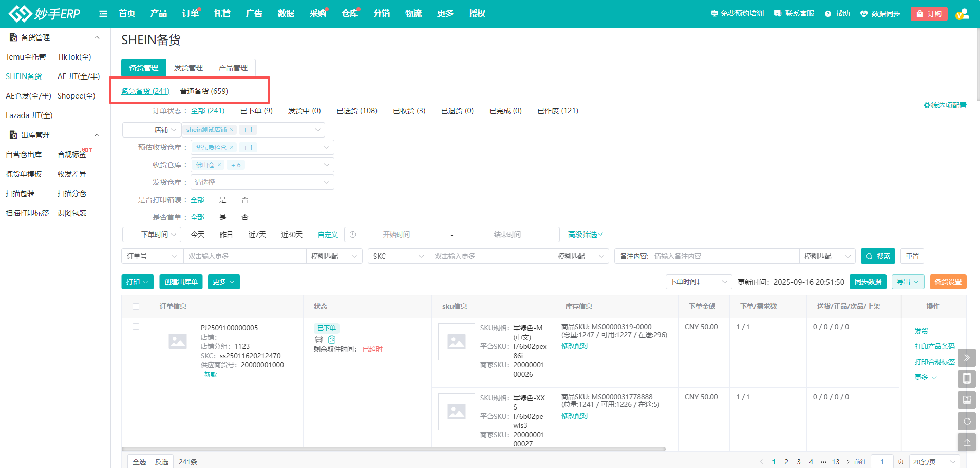Image resolution: width=980 pixels, height=468 pixels.
Task: Remove shein测试店铺 tag with x icon
Action: click(x=232, y=130)
